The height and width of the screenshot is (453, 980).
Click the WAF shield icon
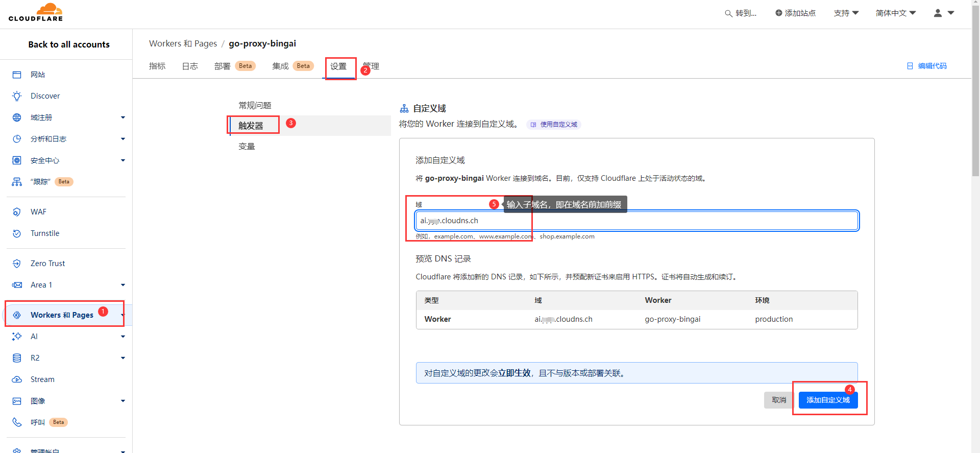tap(17, 212)
